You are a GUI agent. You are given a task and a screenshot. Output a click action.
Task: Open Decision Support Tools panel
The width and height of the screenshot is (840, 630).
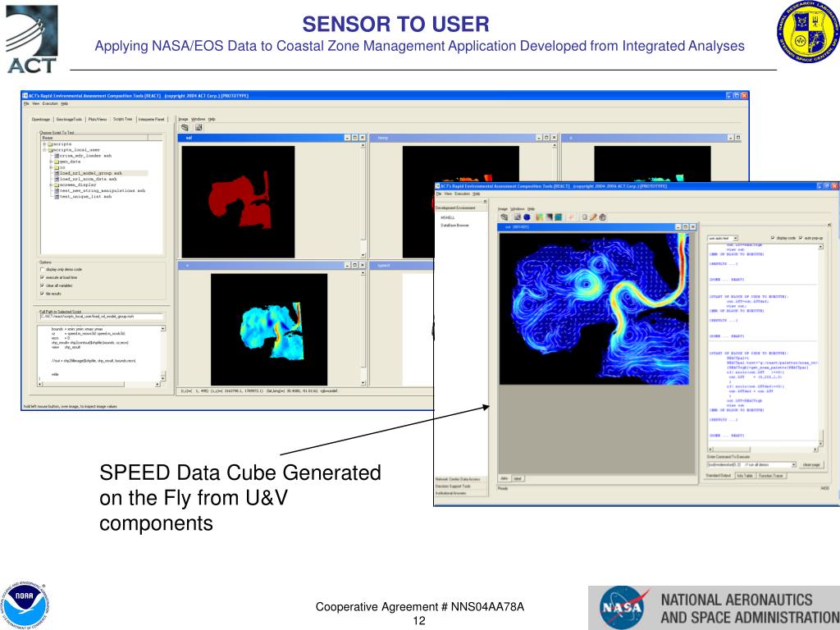[461, 486]
